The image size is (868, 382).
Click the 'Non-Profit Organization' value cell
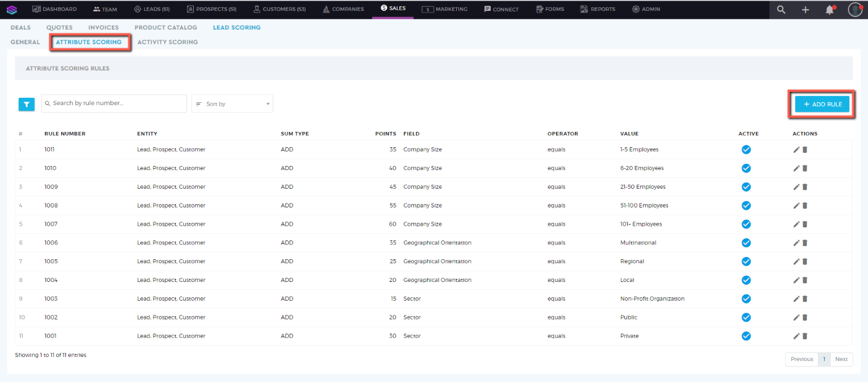tap(652, 299)
